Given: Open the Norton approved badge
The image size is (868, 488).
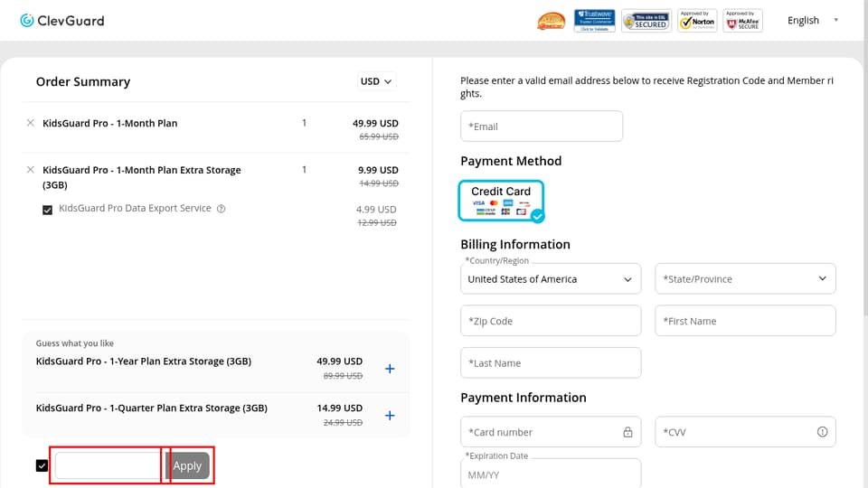Looking at the screenshot, I should tap(697, 21).
